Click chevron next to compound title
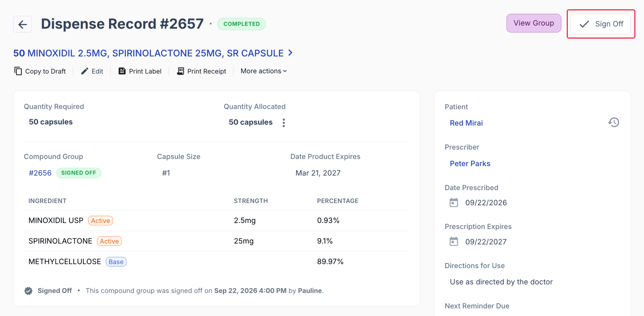Viewport: 644px width, 316px height. pyautogui.click(x=290, y=53)
